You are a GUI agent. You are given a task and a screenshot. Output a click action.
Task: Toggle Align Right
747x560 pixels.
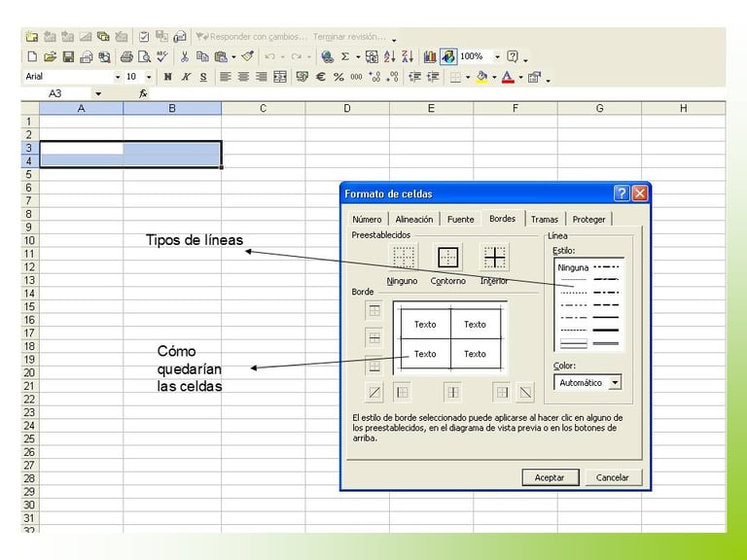coord(261,77)
